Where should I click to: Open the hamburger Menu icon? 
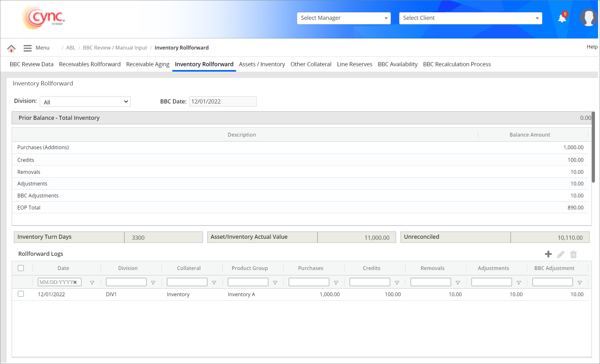[x=27, y=48]
